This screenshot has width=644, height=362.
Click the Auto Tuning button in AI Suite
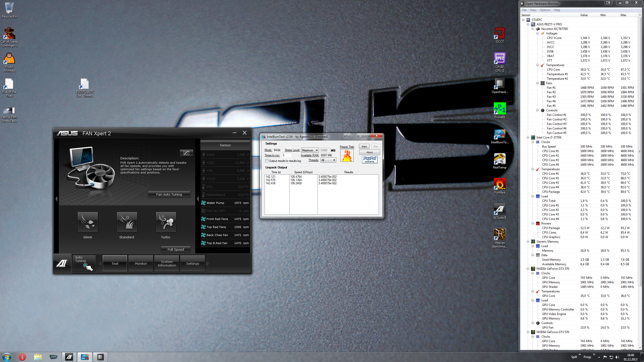click(84, 263)
